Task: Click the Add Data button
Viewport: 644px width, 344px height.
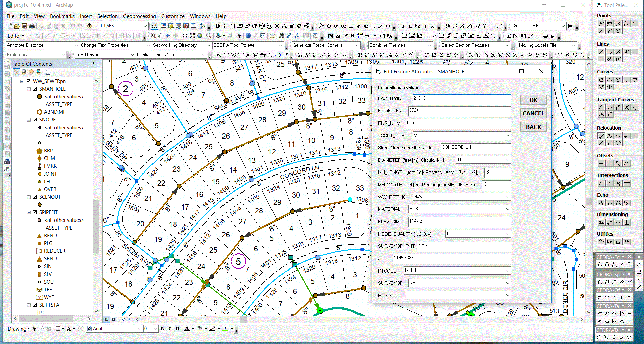Action: 89,26
